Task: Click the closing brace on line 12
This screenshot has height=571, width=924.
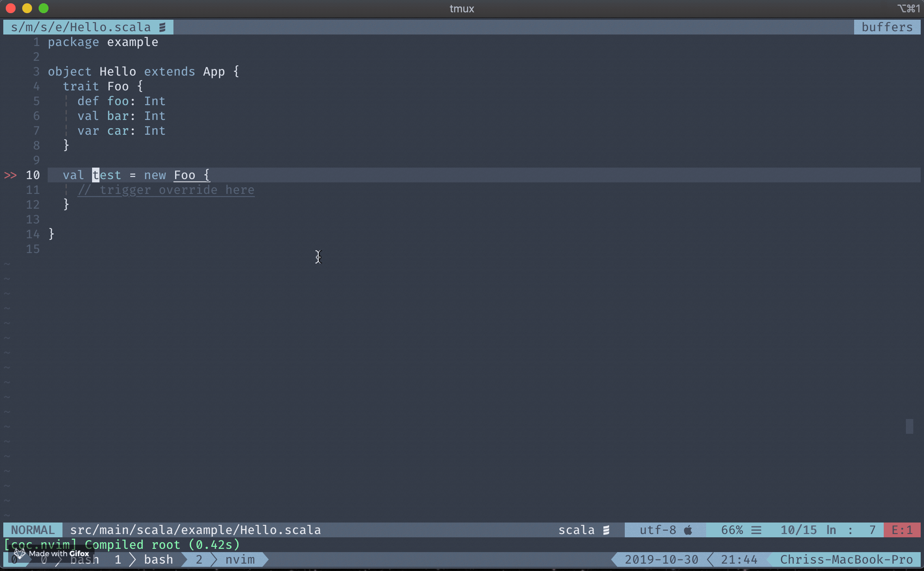Action: (x=66, y=205)
